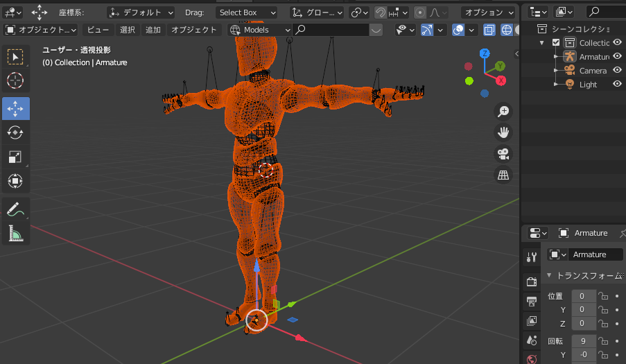Viewport: 626px width, 364px height.
Task: Open the Render properties tab
Action: [532, 281]
